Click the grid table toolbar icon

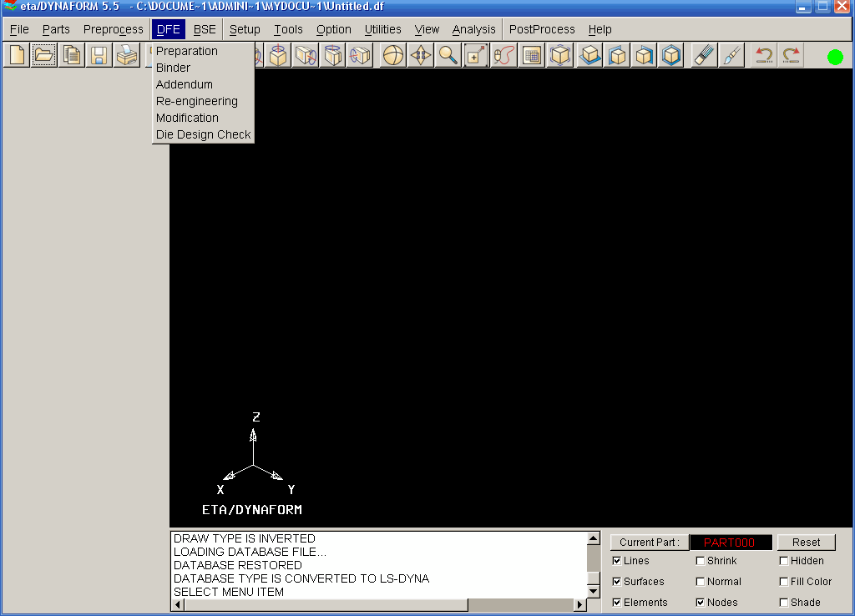tap(531, 55)
